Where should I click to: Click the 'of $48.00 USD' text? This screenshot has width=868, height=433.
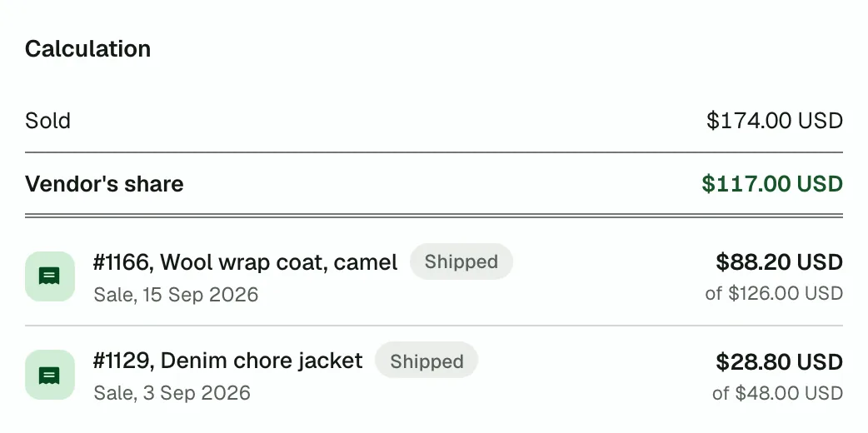(778, 393)
